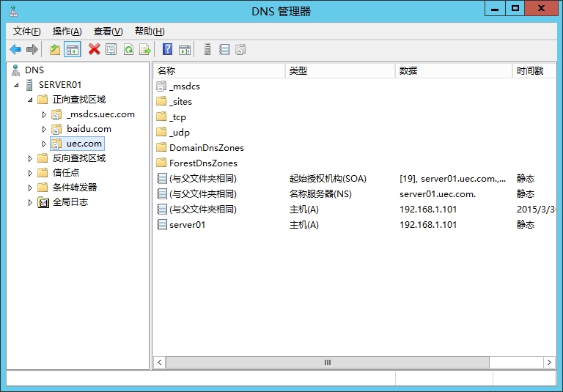
Task: Click the Refresh toolbar icon
Action: (x=128, y=49)
